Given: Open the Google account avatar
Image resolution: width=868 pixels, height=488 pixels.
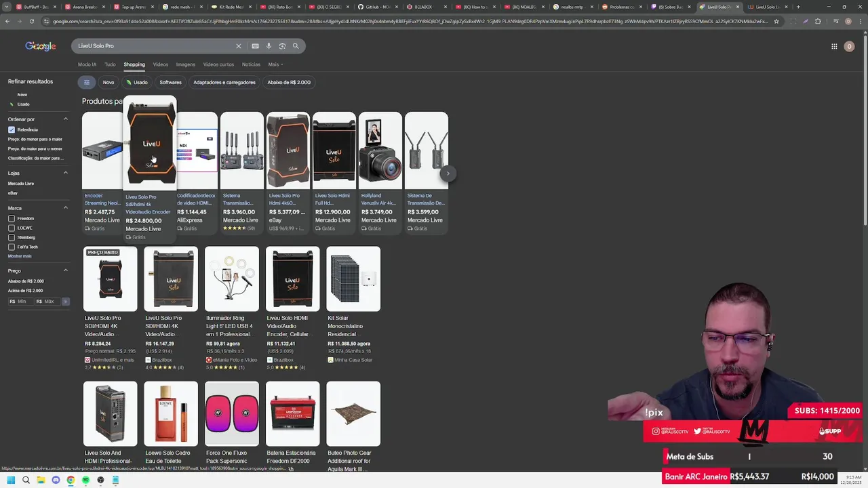Looking at the screenshot, I should click(849, 46).
